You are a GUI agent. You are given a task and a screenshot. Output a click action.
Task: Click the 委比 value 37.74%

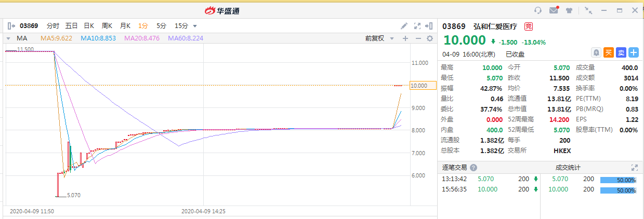491,109
